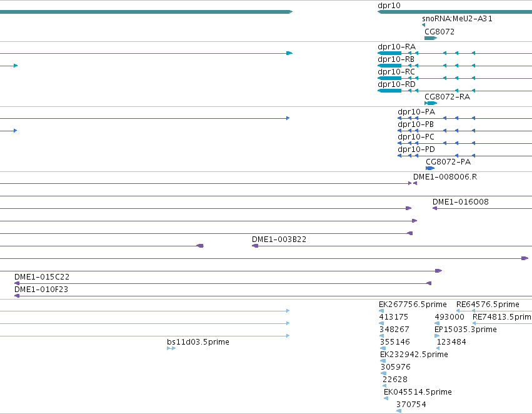Viewport: 532px width, 414px height.
Task: Select feature 123484
Action: coord(438,348)
